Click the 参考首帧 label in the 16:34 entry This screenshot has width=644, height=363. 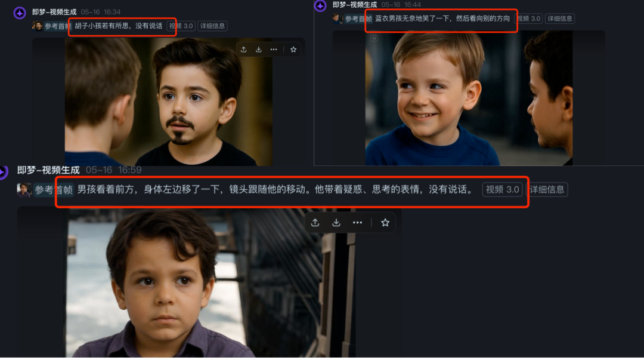57,26
